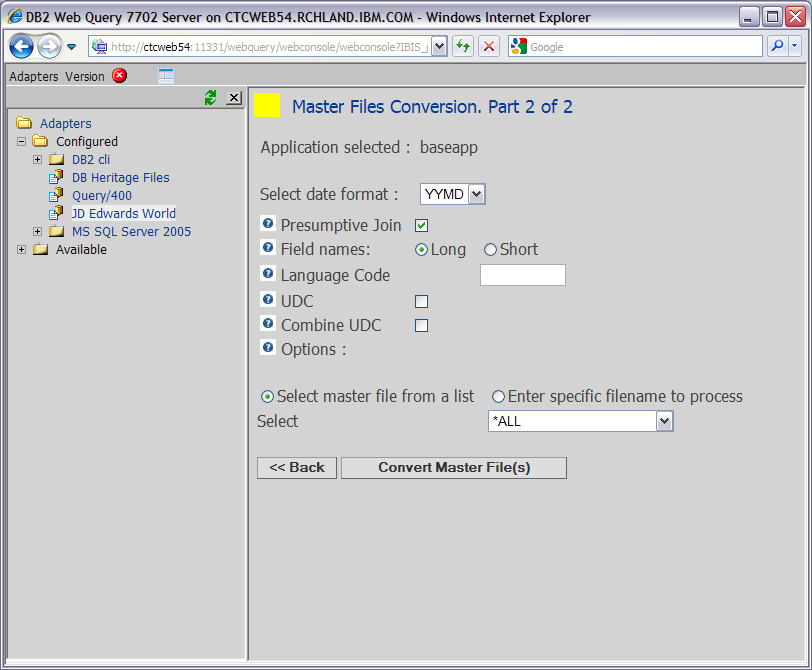
Task: Open Query/400 adapter
Action: point(102,196)
